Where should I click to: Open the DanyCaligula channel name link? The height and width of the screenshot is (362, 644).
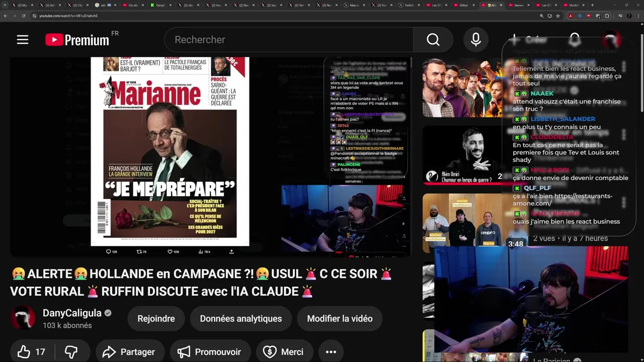point(72,313)
